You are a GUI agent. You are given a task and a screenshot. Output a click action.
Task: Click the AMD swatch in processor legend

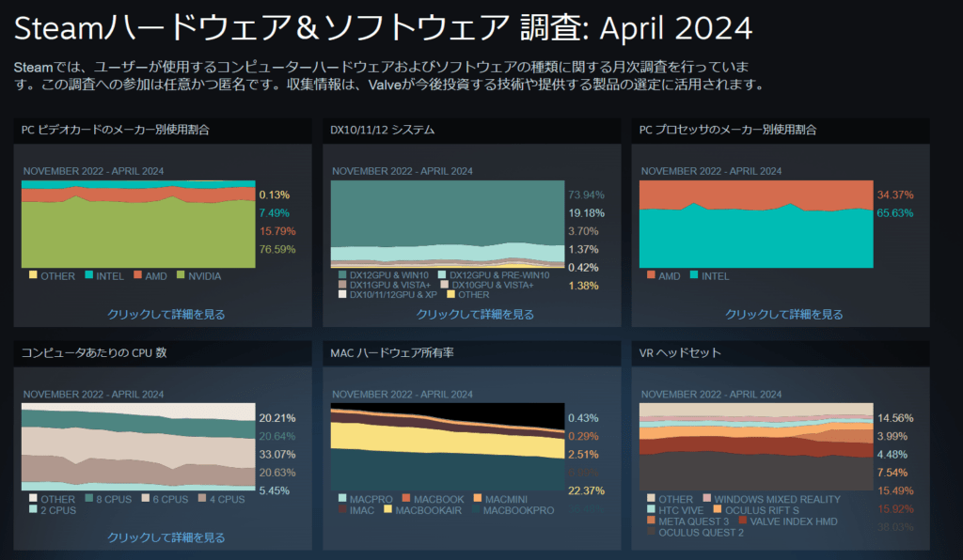[651, 274]
